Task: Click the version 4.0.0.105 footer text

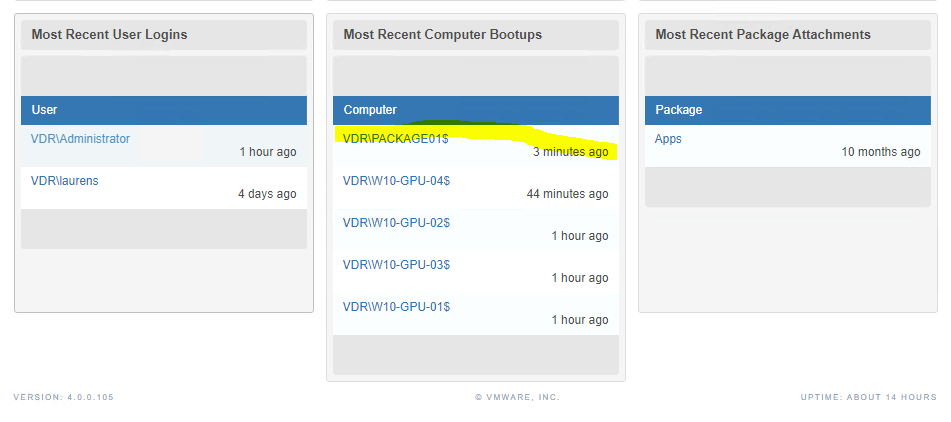Action: point(64,397)
